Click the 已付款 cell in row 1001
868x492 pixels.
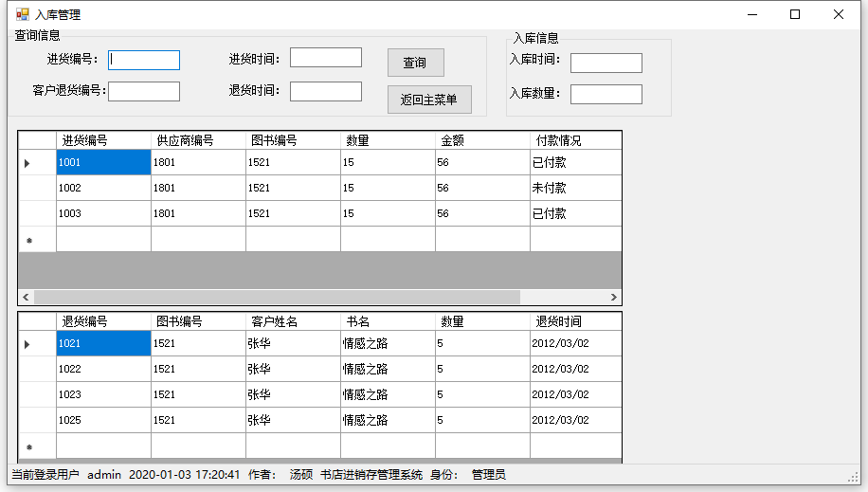point(576,162)
